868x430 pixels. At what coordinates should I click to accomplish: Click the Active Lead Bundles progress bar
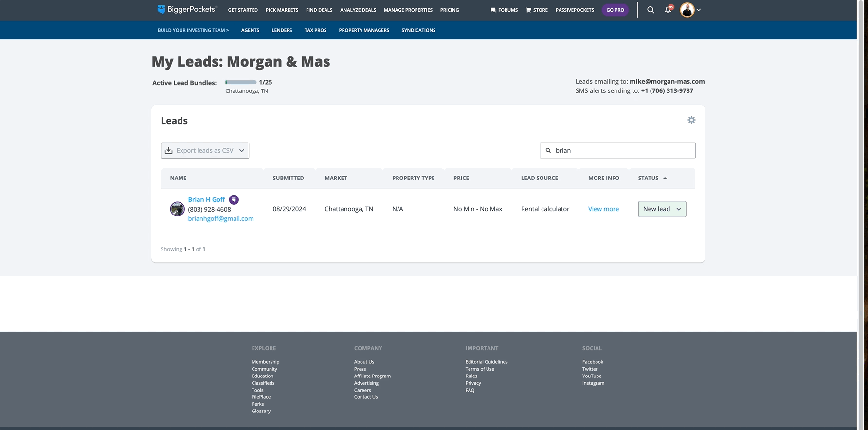(x=241, y=82)
